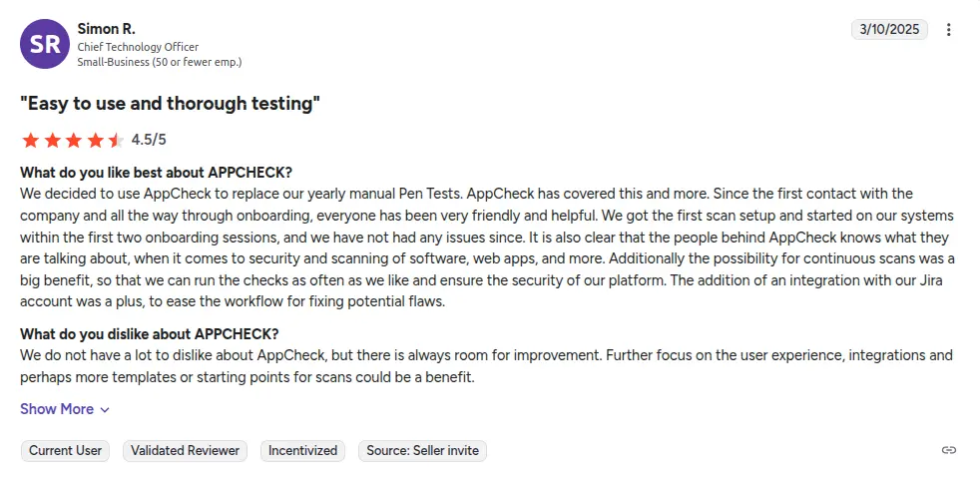Click the Chief Technology Officer job title

pyautogui.click(x=138, y=47)
